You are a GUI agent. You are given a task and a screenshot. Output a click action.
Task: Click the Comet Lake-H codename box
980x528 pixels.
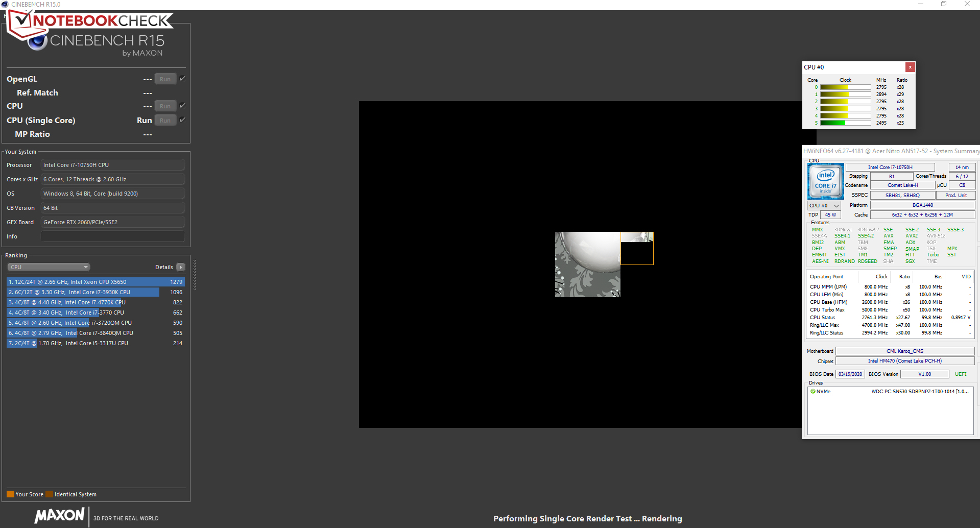902,185
